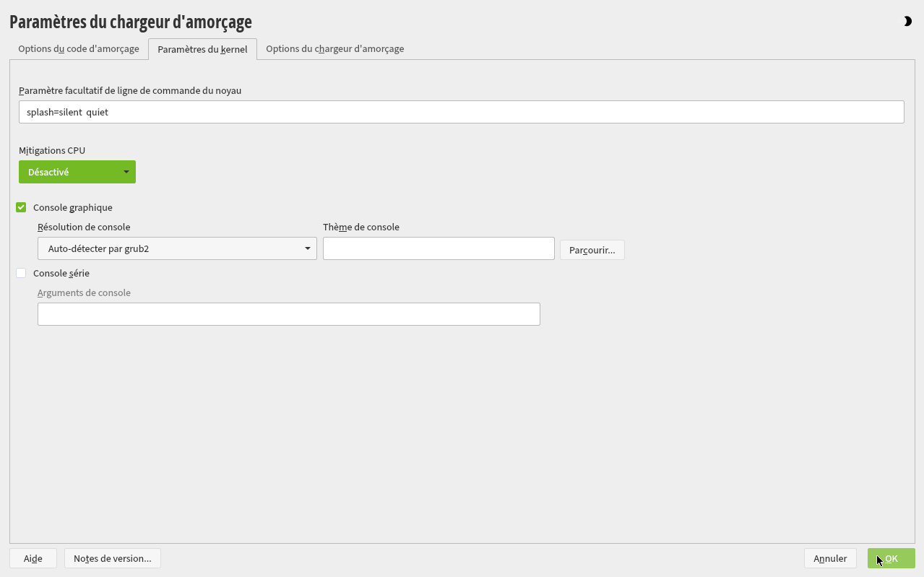The image size is (924, 577).
Task: Cancel with the Annuler button
Action: pyautogui.click(x=830, y=558)
